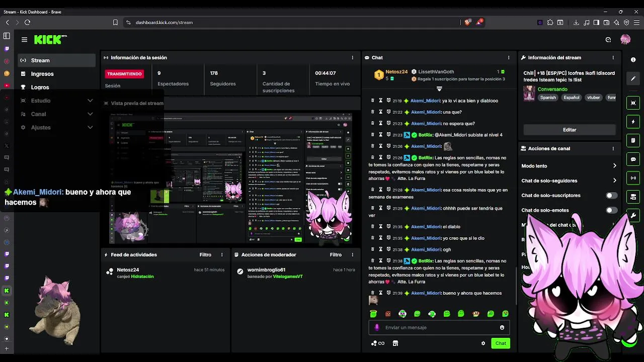This screenshot has width=644, height=362.
Task: Click the TRANSMITIENDO live badge
Action: (124, 74)
